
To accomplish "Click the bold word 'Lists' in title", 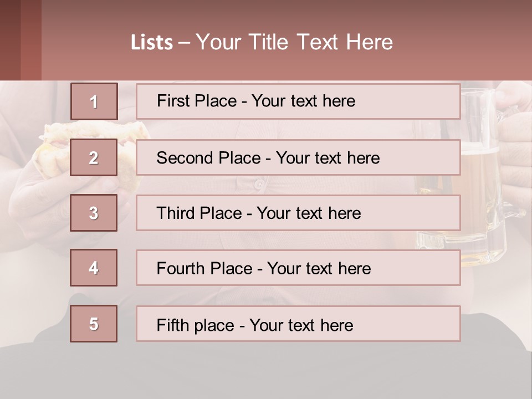I will [152, 43].
